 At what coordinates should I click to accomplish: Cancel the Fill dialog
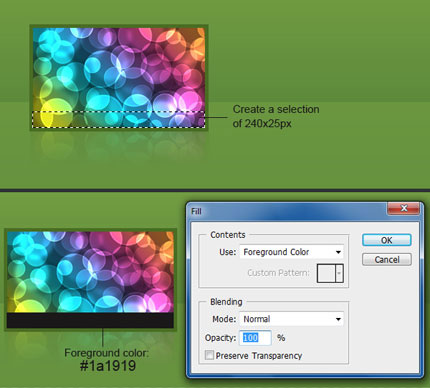point(387,259)
